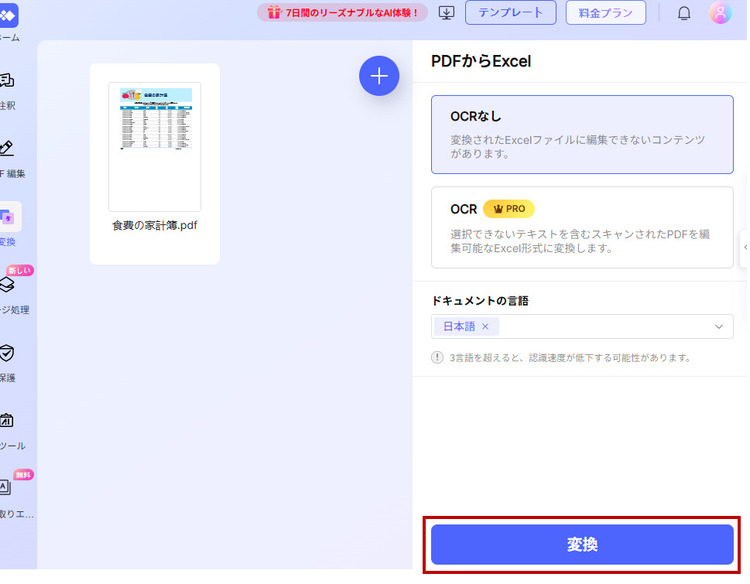This screenshot has width=750, height=584.
Task: Click the 無料 badge on sidebar
Action: tap(23, 474)
